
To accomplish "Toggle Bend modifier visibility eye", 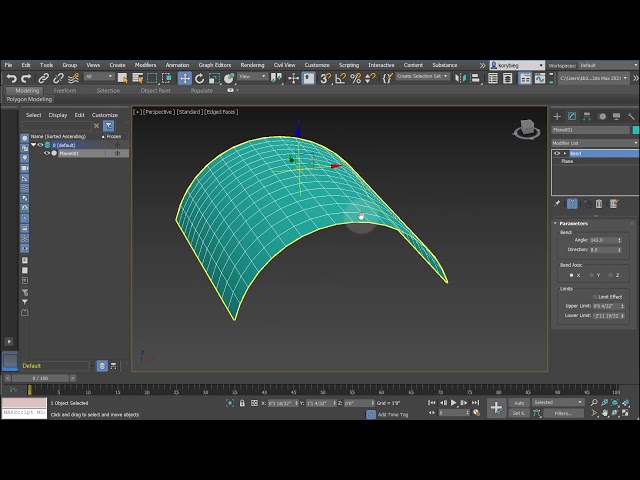I will click(x=557, y=153).
